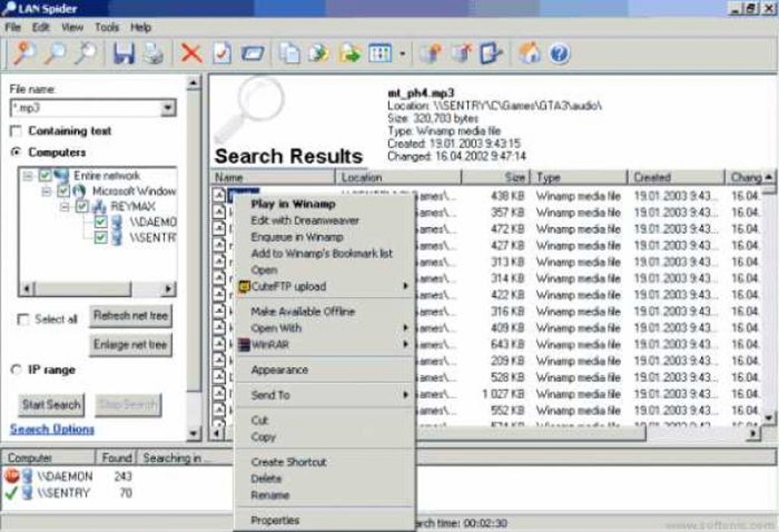The height and width of the screenshot is (532, 779).
Task: Collapse the Entire network tree node
Action: click(27, 176)
